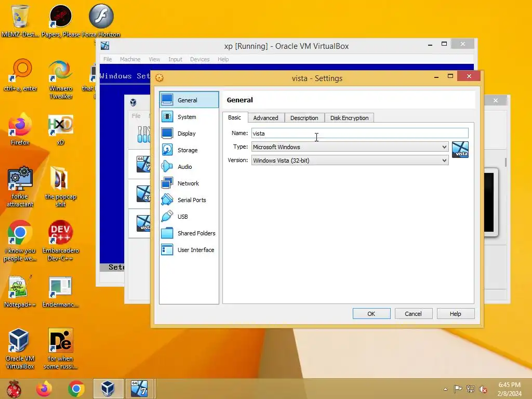Click into the Name text field

[360, 134]
